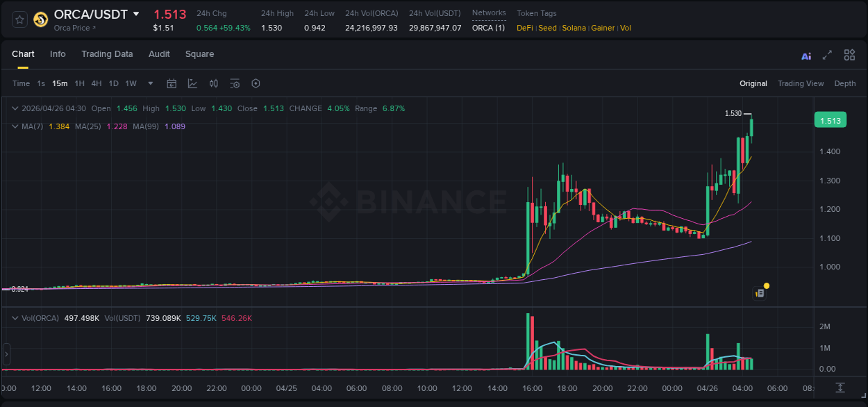The height and width of the screenshot is (407, 868).
Task: Open the Trading View chart mode
Action: coord(801,83)
